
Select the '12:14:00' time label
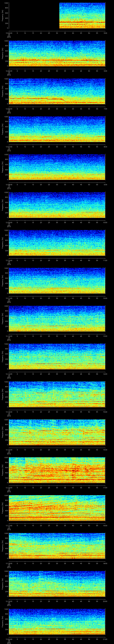click(x=9, y=412)
